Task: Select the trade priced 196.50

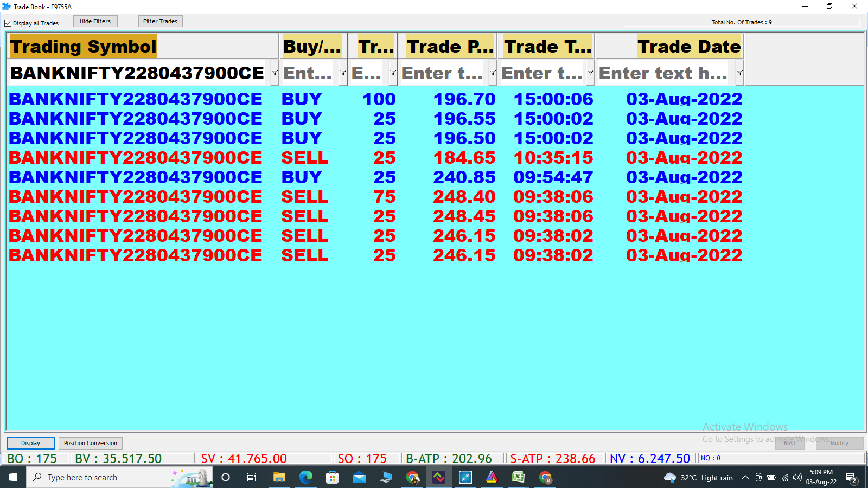Action: [x=375, y=138]
